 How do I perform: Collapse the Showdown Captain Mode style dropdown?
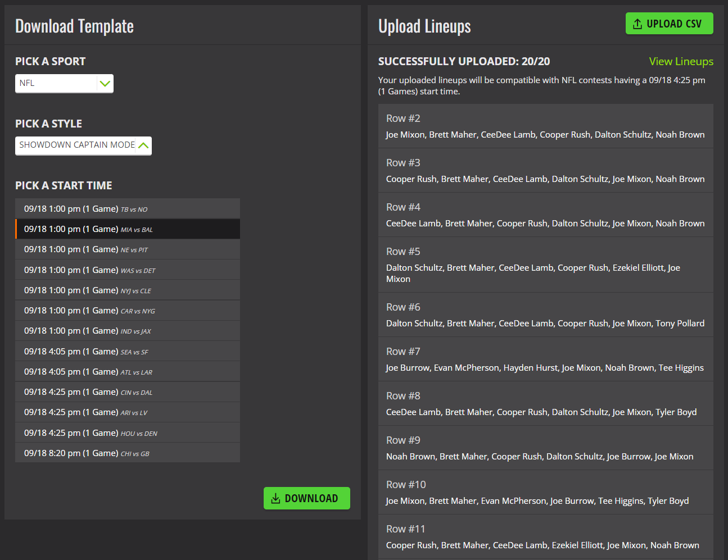pos(143,145)
